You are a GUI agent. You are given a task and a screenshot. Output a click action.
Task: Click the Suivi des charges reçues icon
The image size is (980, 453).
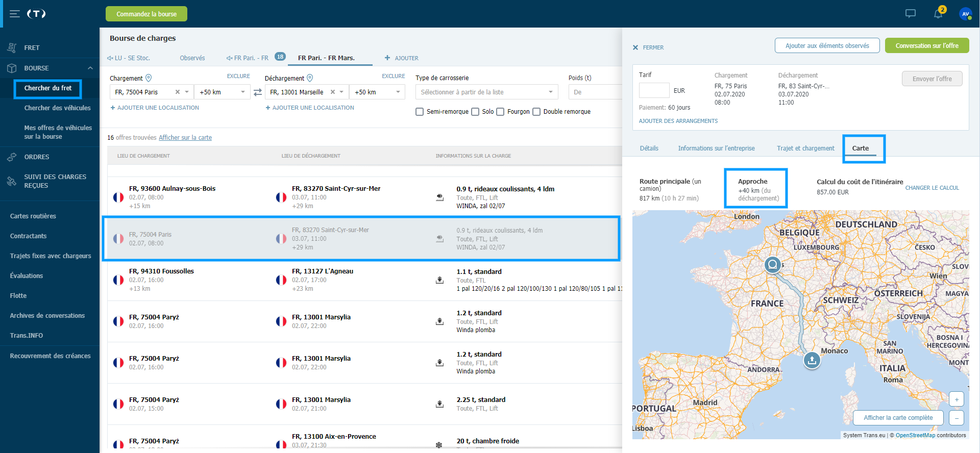(x=12, y=181)
